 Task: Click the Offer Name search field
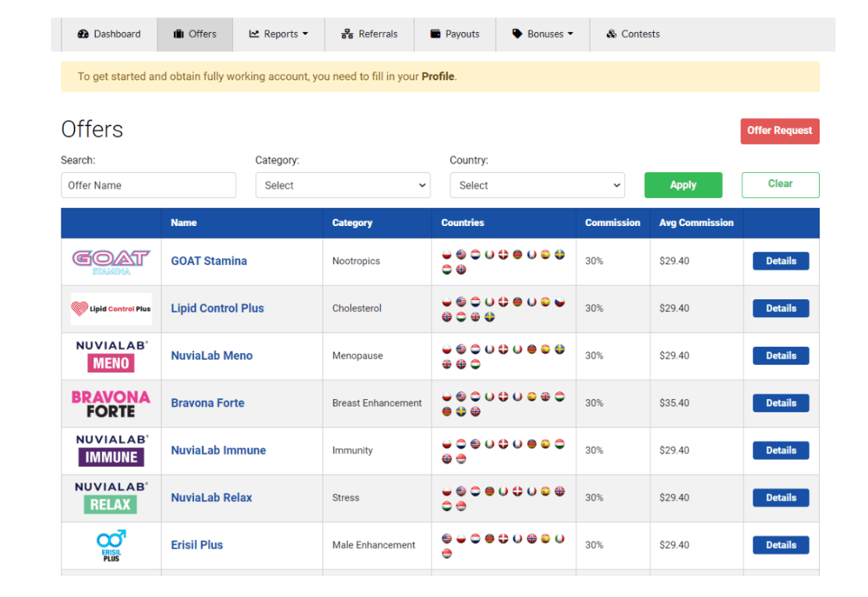tap(148, 185)
